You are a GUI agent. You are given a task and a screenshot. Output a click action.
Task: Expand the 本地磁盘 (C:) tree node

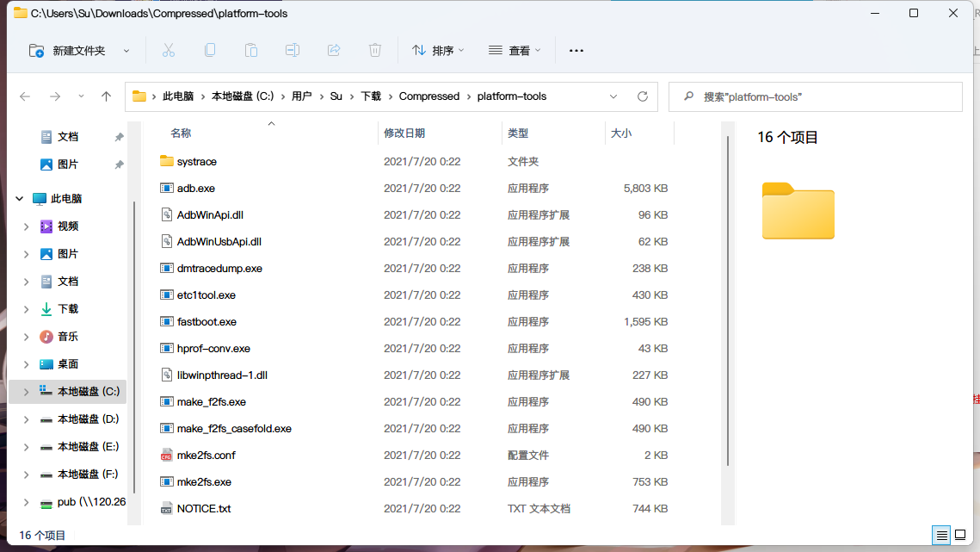point(27,392)
